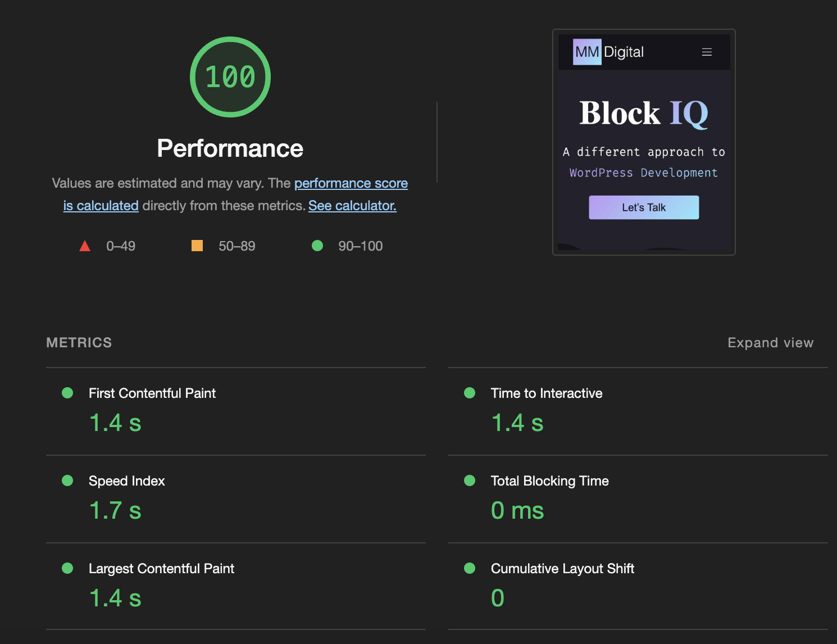The height and width of the screenshot is (644, 837).
Task: Click green dot beside Total Blocking Time
Action: 470,480
